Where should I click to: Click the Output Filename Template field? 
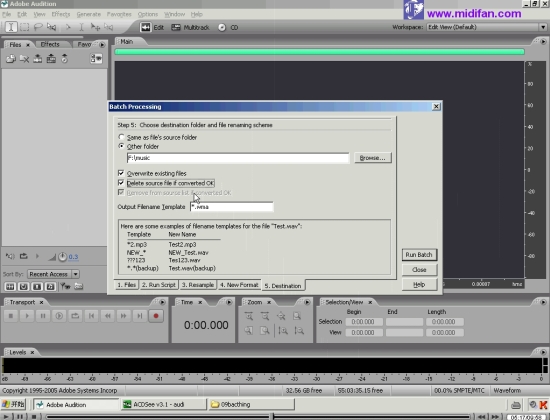(232, 207)
